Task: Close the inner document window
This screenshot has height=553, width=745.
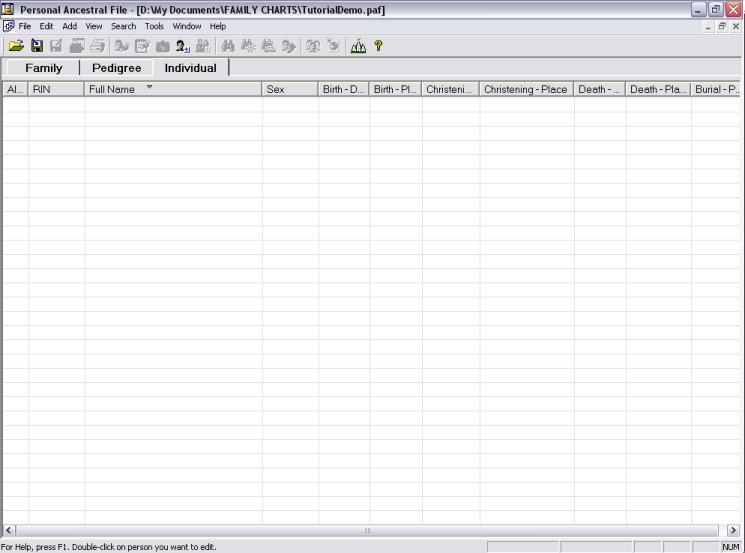Action: [735, 27]
